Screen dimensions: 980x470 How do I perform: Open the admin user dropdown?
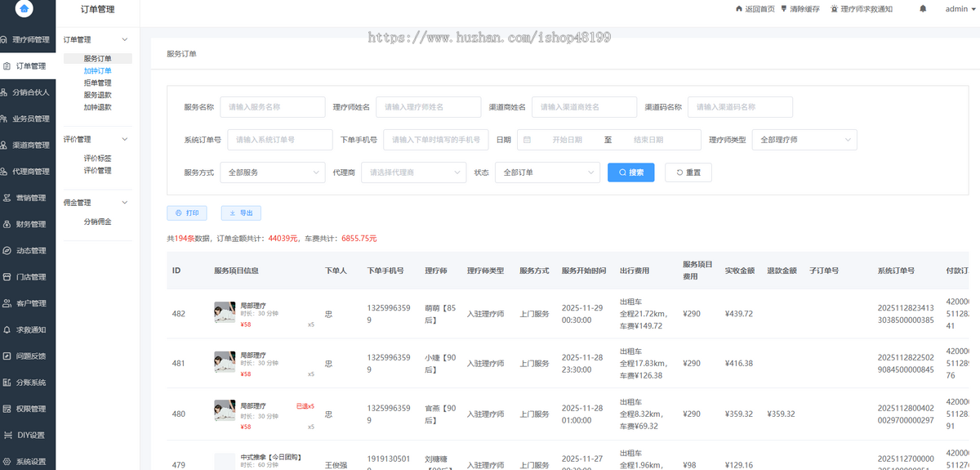pos(960,9)
